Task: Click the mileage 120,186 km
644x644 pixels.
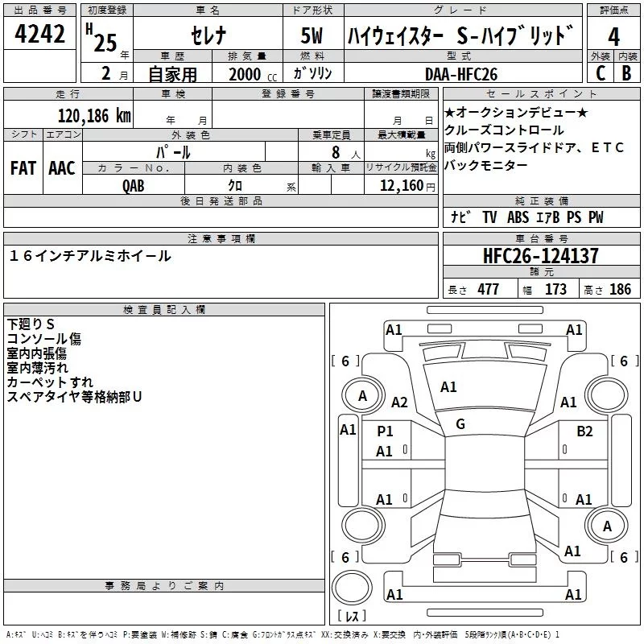Action: [94, 116]
